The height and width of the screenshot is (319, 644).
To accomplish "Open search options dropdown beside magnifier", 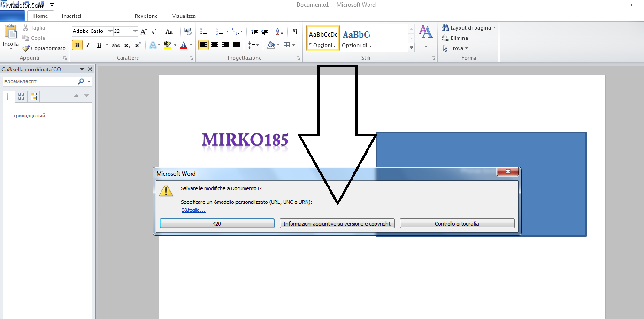I will click(89, 82).
